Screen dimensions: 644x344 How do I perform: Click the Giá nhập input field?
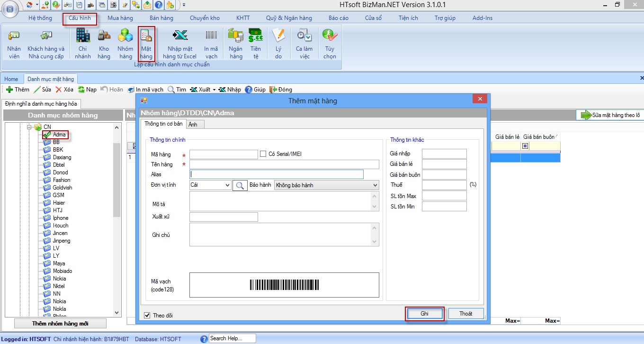444,154
